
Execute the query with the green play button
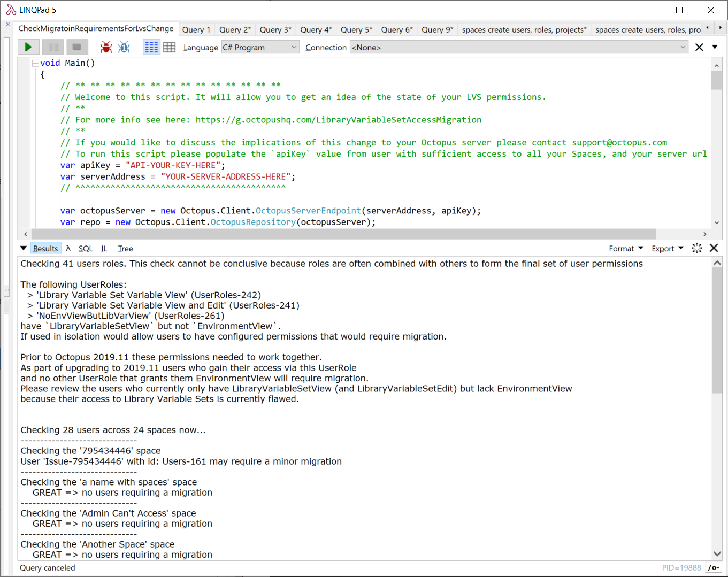tap(28, 47)
